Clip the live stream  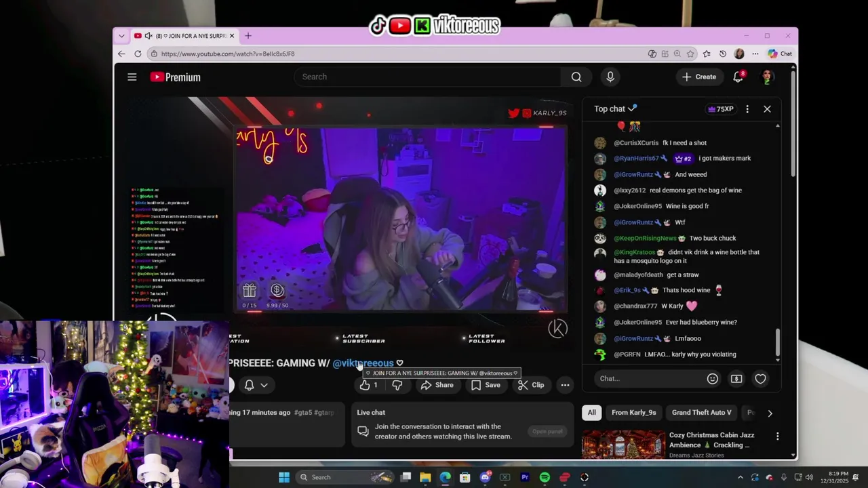tap(530, 385)
